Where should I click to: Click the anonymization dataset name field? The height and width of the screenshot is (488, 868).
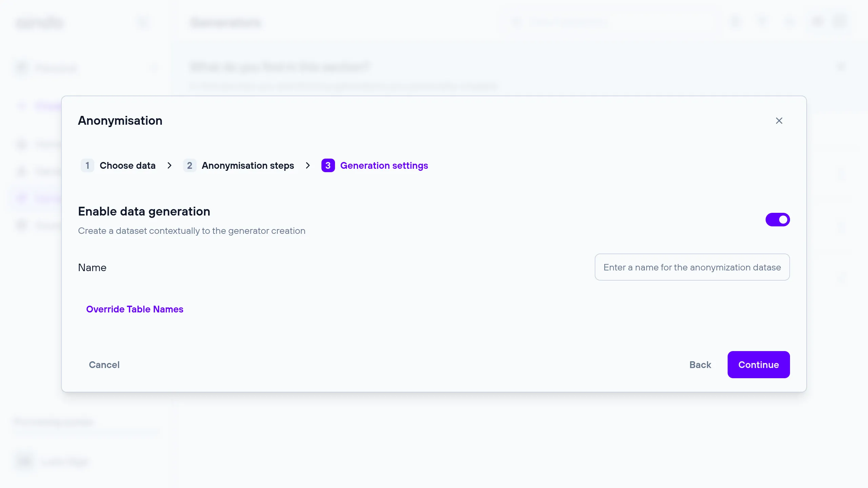pos(692,267)
